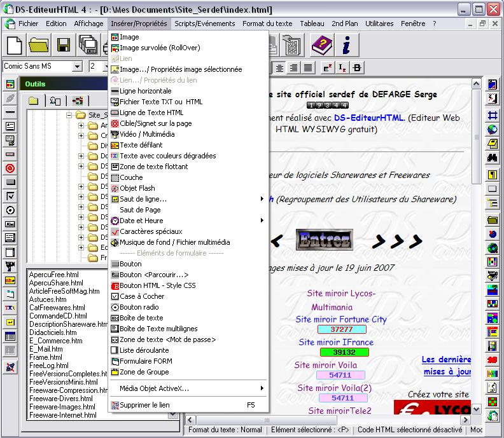
Task: Click the 'Entrez' button on page
Action: (324, 240)
